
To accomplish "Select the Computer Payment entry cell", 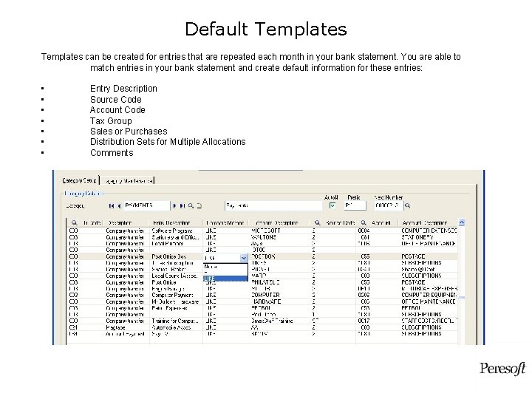I will pos(176,295).
